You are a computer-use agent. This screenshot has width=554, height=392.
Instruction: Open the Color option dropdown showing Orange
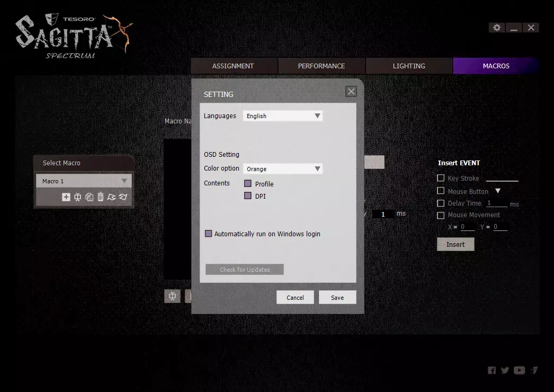point(283,169)
